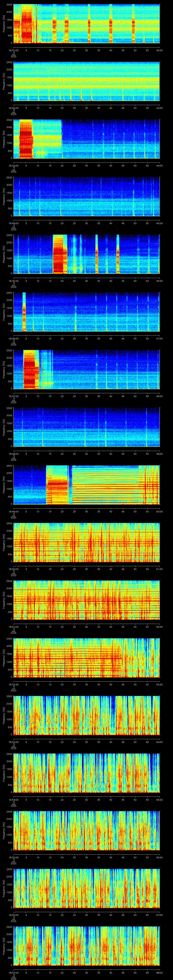Open the spectrogram plot starting at 18:41:00
This screenshot has height=980, width=173.
[x=86, y=24]
